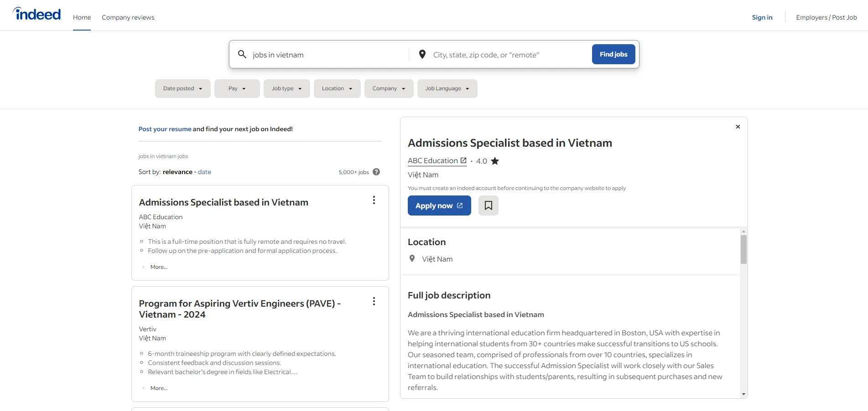Click the scroll up arrow in job panel
This screenshot has width=868, height=411.
pos(743,231)
